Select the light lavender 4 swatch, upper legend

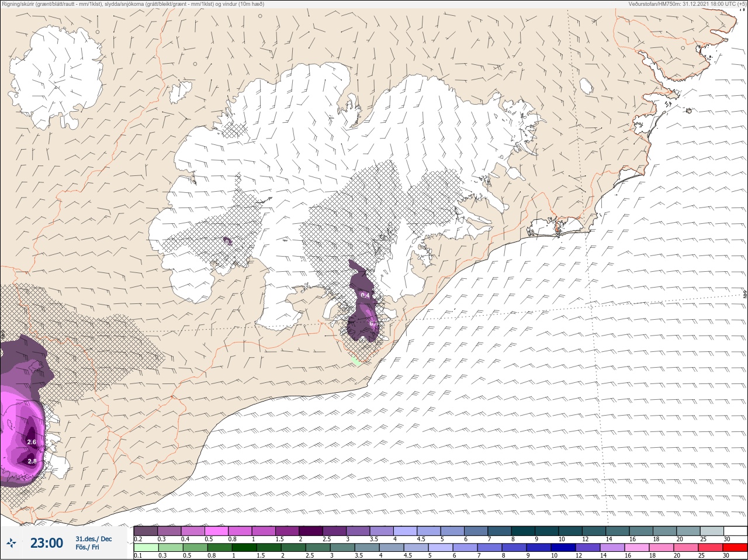(406, 531)
